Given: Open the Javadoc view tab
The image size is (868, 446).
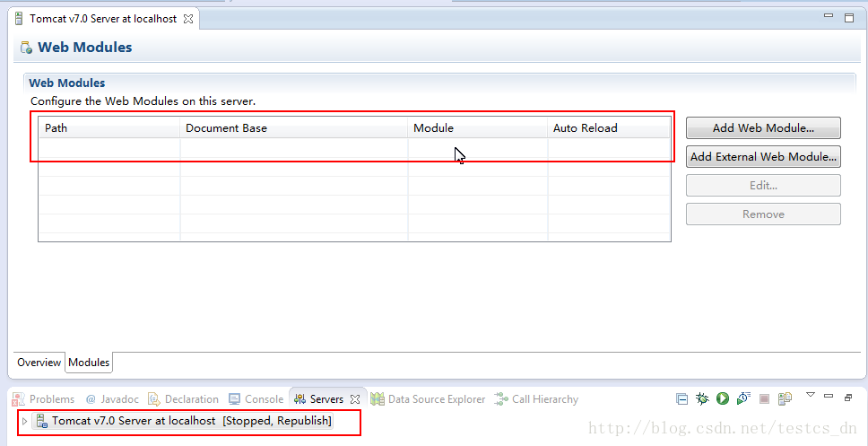Looking at the screenshot, I should pyautogui.click(x=114, y=399).
